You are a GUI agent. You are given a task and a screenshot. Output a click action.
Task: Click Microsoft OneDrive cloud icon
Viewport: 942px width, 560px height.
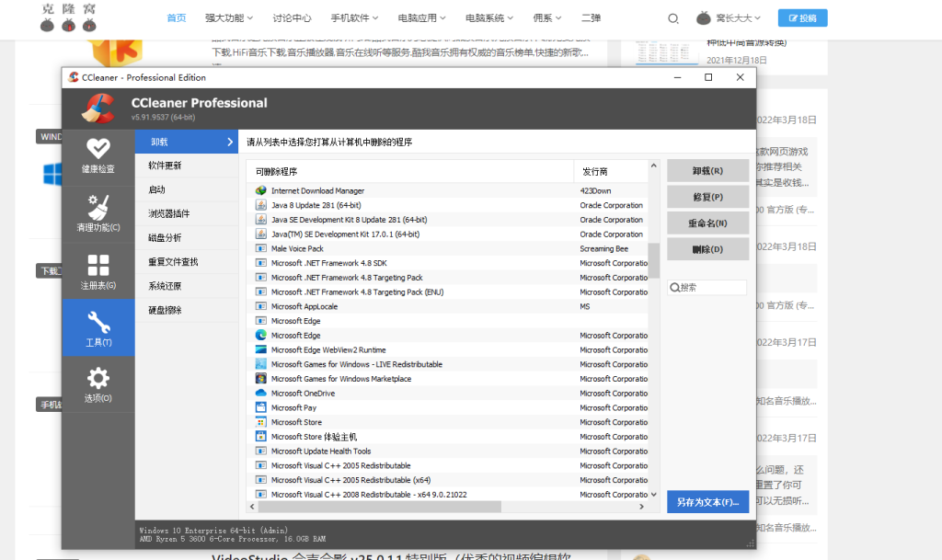(260, 394)
